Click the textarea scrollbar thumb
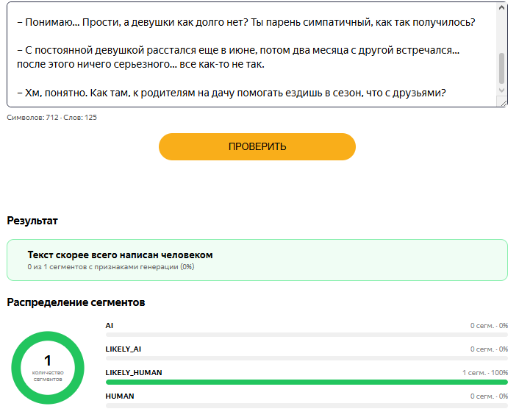The width and height of the screenshot is (519, 420). pyautogui.click(x=501, y=68)
